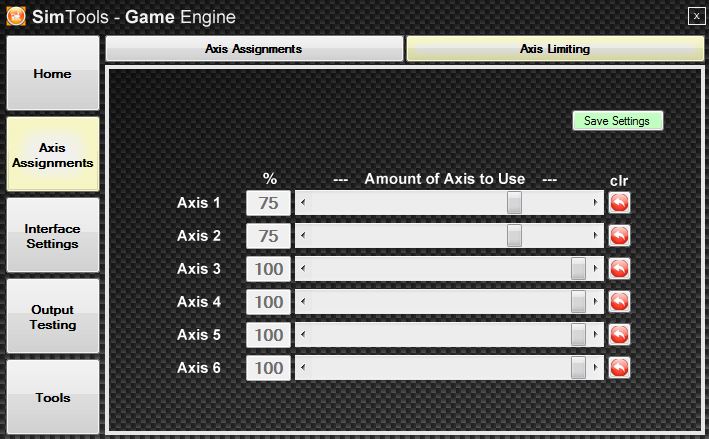Click the 'Axis 5' row label
This screenshot has width=709, height=439.
199,335
